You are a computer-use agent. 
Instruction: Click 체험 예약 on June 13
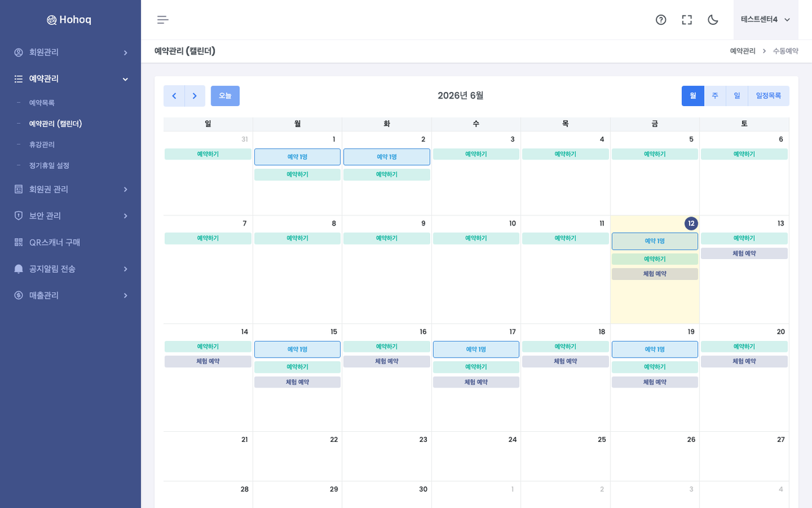tap(744, 253)
